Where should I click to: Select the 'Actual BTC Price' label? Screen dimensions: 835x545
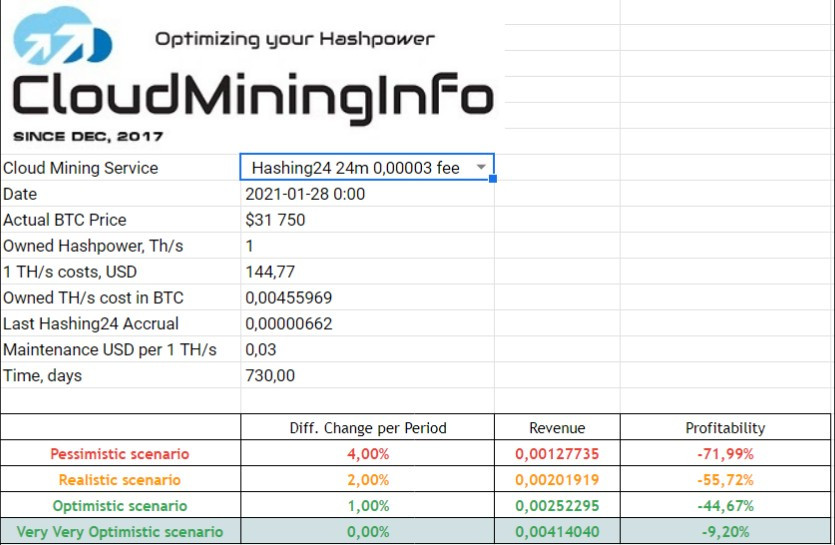pos(64,220)
